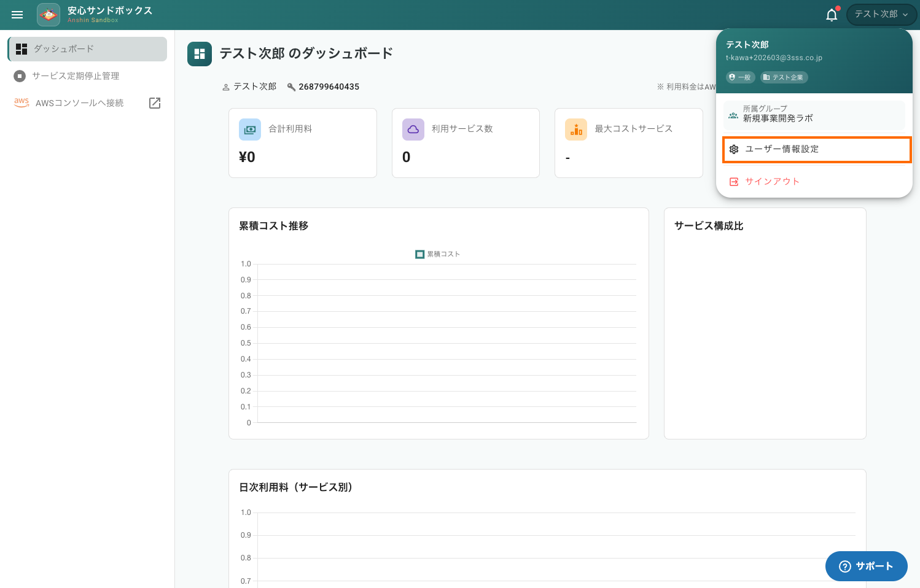Click the dashboard title icon
Viewport: 920px width, 588px height.
[200, 54]
